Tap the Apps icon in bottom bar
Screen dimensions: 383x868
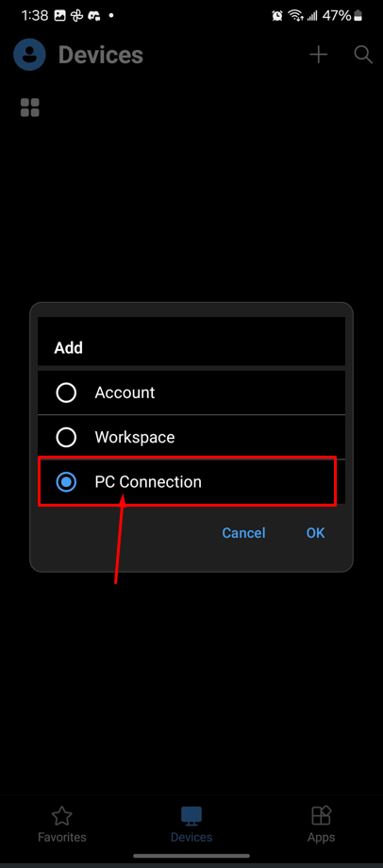pyautogui.click(x=321, y=816)
